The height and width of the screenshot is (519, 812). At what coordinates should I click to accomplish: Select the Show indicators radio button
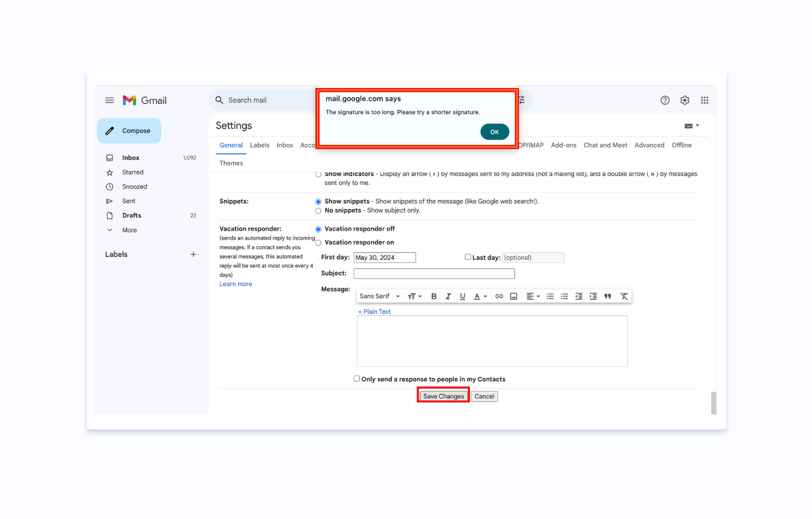click(x=318, y=174)
